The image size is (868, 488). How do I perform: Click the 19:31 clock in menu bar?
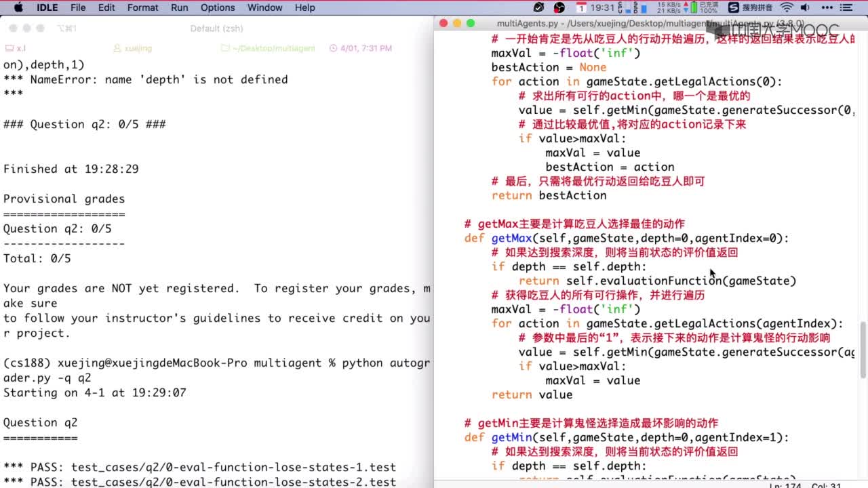[602, 7]
